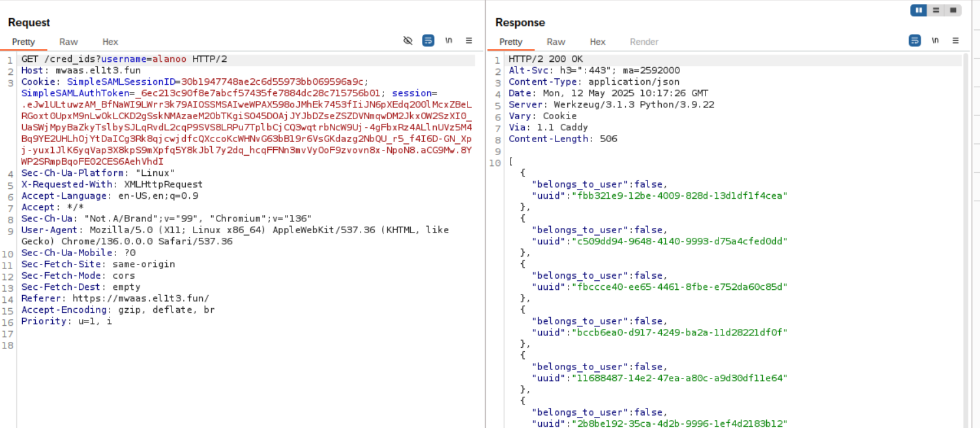Click the 'Response' panel heading
The image size is (980, 428).
[x=520, y=23]
